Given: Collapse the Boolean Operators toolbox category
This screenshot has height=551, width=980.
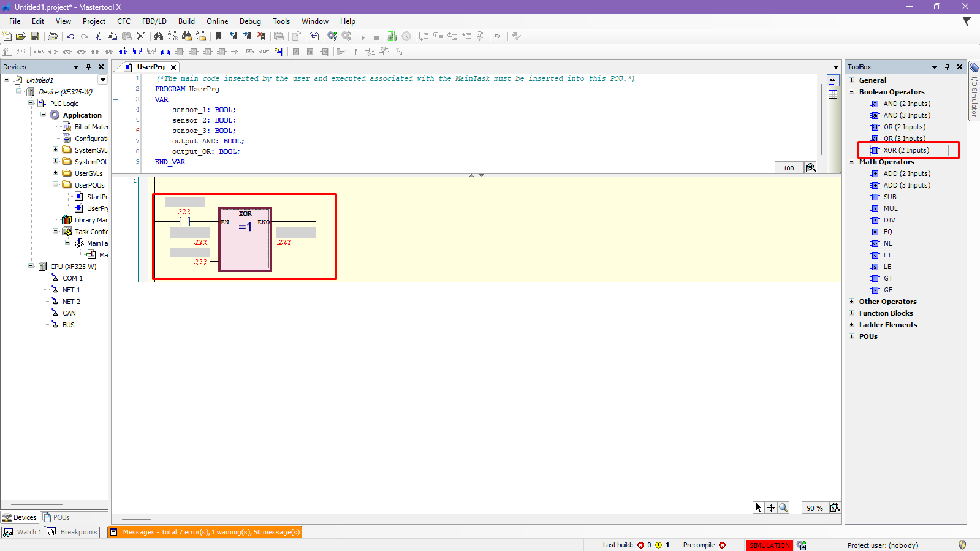Looking at the screenshot, I should pos(851,92).
